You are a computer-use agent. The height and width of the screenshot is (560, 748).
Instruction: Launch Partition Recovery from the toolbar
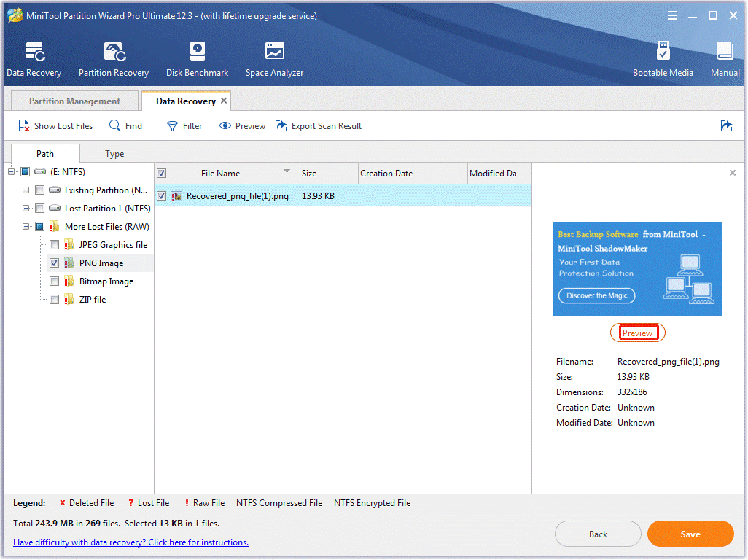[x=114, y=52]
